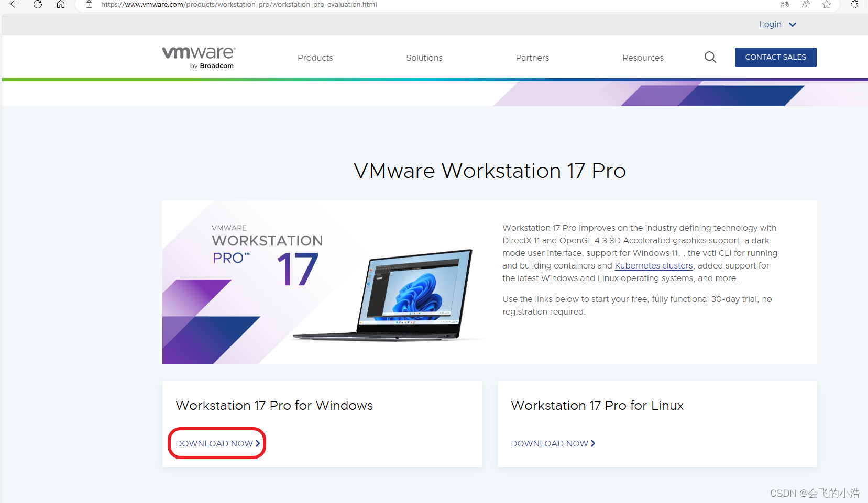Click the Workstation 17 Pro for Windows title

point(274,406)
